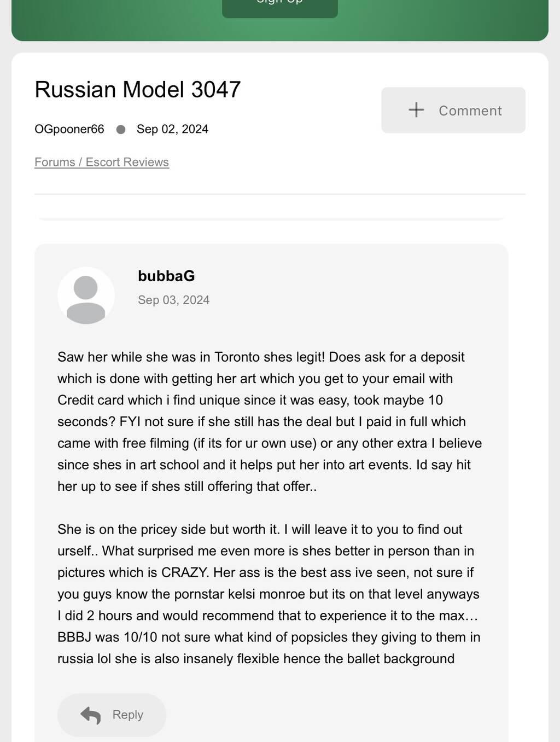Click the comment paragraph starting "Saw her while"
This screenshot has width=560, height=742.
pyautogui.click(x=270, y=421)
